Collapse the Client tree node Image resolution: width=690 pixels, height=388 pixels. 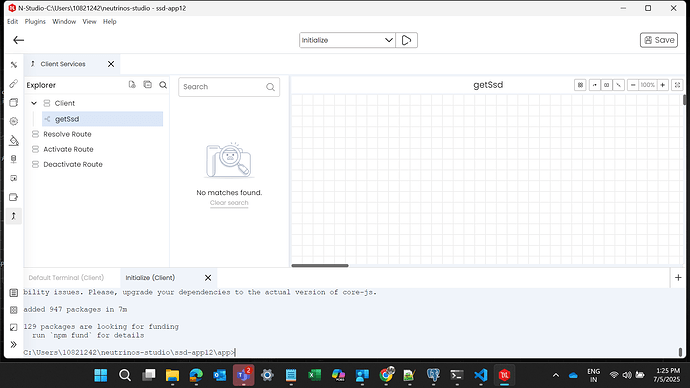pyautogui.click(x=34, y=103)
